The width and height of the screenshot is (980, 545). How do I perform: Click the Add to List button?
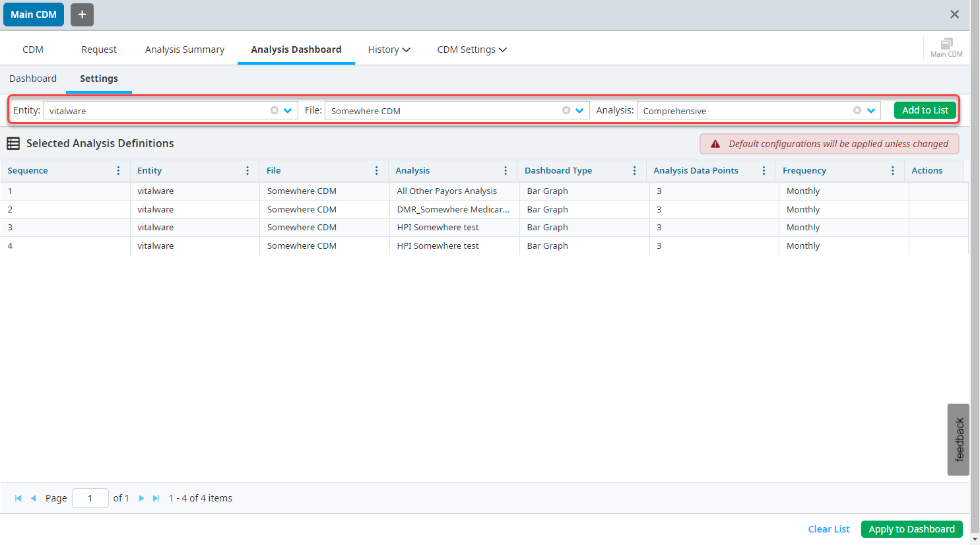(925, 110)
